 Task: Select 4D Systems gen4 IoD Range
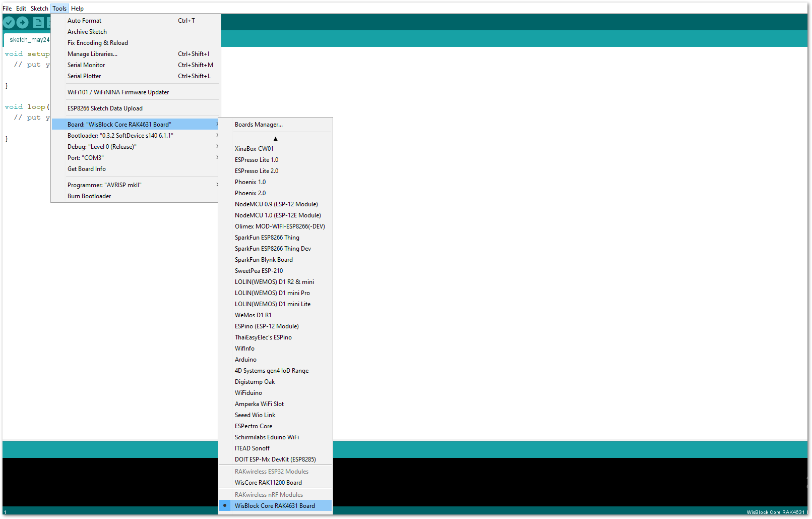(x=275, y=371)
